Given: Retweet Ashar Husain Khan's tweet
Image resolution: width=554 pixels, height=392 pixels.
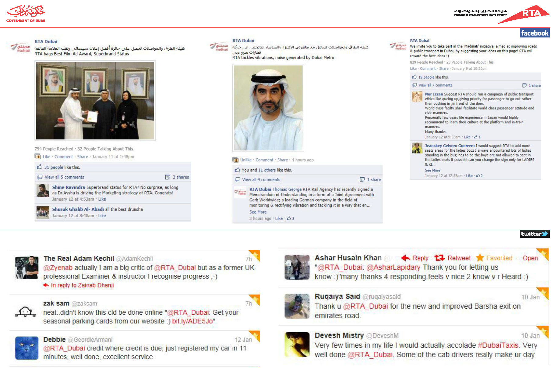Looking at the screenshot, I should [x=453, y=258].
